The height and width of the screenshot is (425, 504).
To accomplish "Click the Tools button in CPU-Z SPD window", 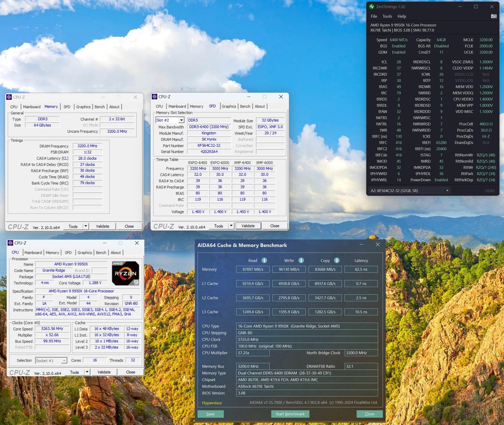I will pos(218,226).
